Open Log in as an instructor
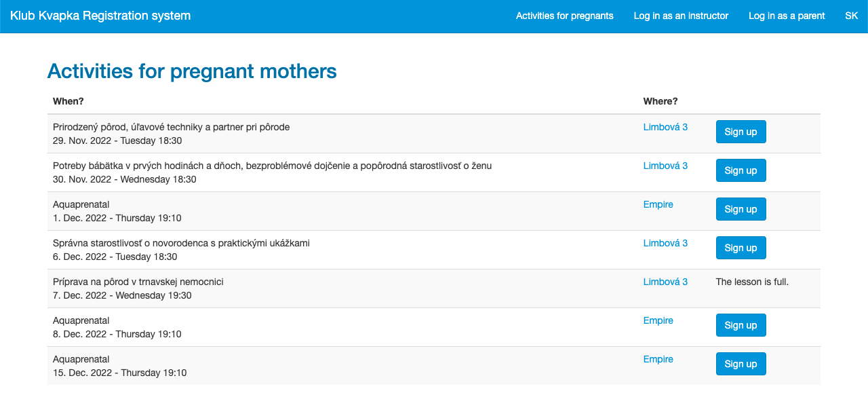The image size is (868, 412). (x=681, y=16)
